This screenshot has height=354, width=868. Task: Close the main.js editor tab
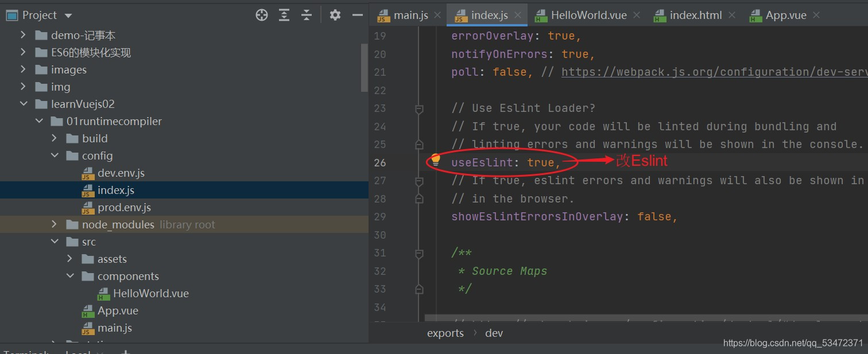click(x=437, y=15)
